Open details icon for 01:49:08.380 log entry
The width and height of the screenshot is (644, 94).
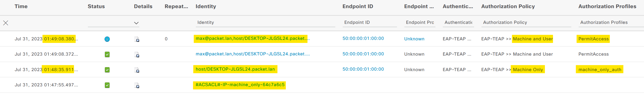[x=137, y=39]
